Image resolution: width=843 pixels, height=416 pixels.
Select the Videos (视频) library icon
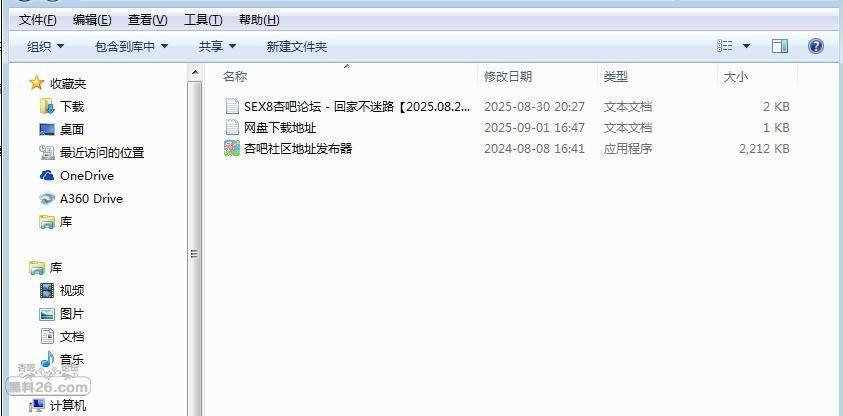click(47, 291)
